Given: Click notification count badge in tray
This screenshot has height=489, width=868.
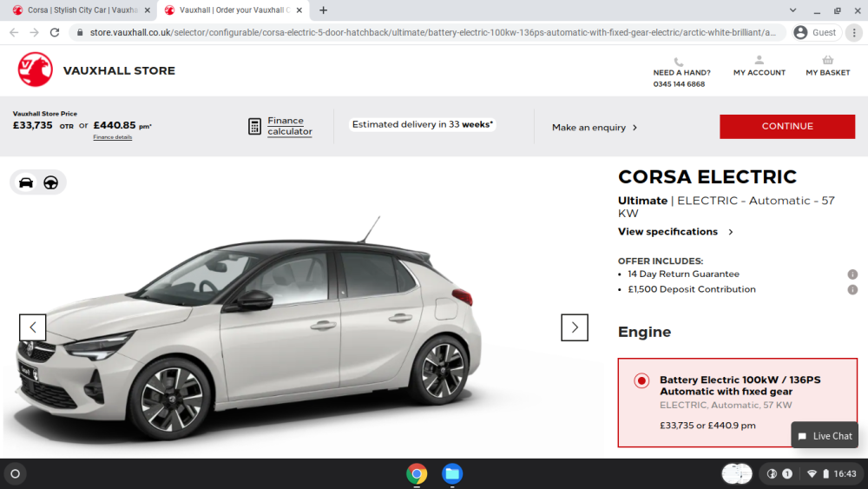Looking at the screenshot, I should (787, 473).
